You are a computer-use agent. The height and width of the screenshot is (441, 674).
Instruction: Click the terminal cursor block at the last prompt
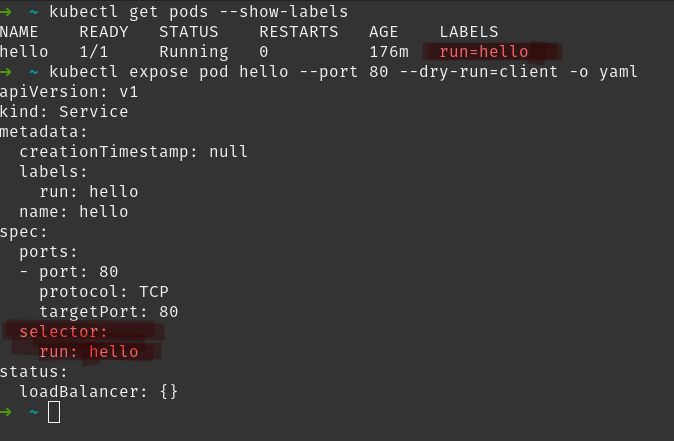(54, 412)
